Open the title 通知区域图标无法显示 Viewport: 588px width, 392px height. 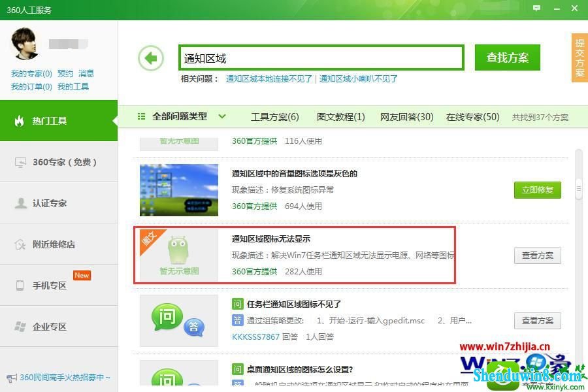coord(271,239)
